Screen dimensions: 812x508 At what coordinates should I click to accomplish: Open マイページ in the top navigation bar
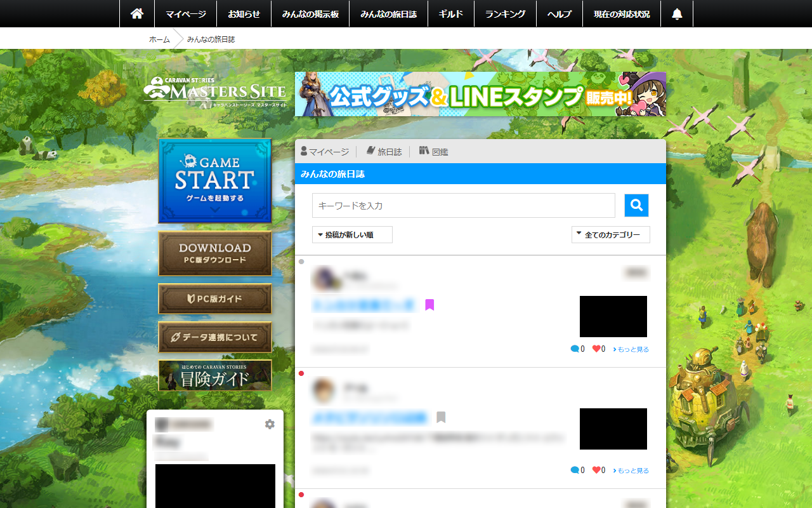tap(186, 14)
